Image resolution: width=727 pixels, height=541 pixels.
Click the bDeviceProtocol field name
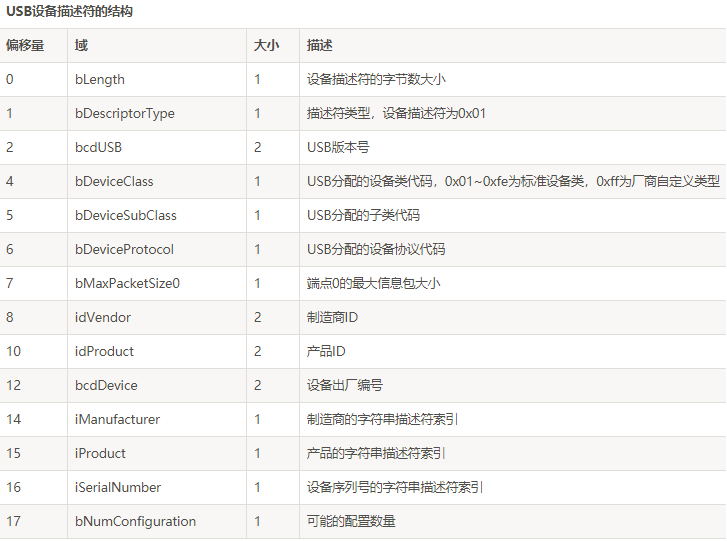click(x=124, y=249)
